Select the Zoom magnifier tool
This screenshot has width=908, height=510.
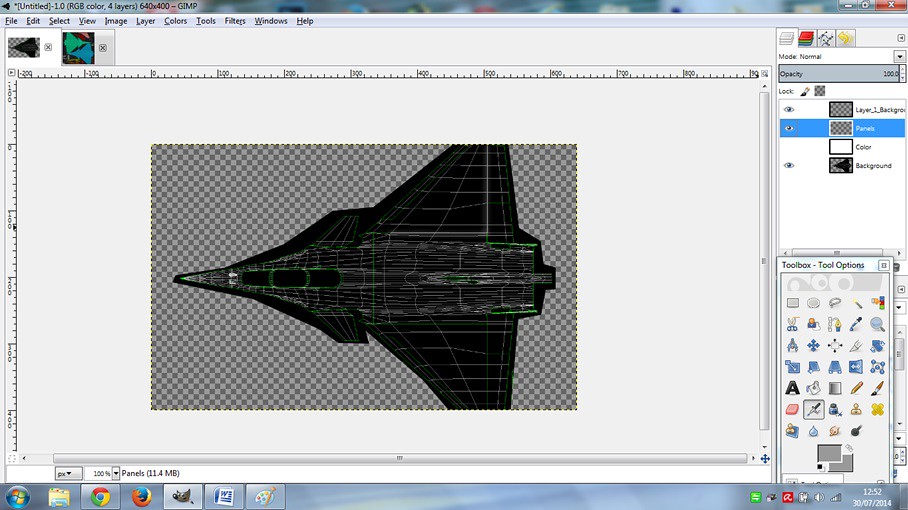point(877,324)
